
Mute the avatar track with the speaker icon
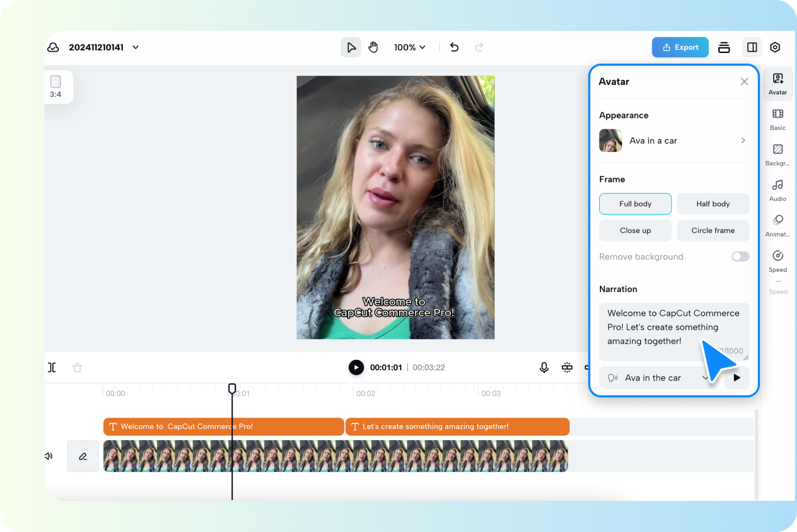tap(48, 456)
